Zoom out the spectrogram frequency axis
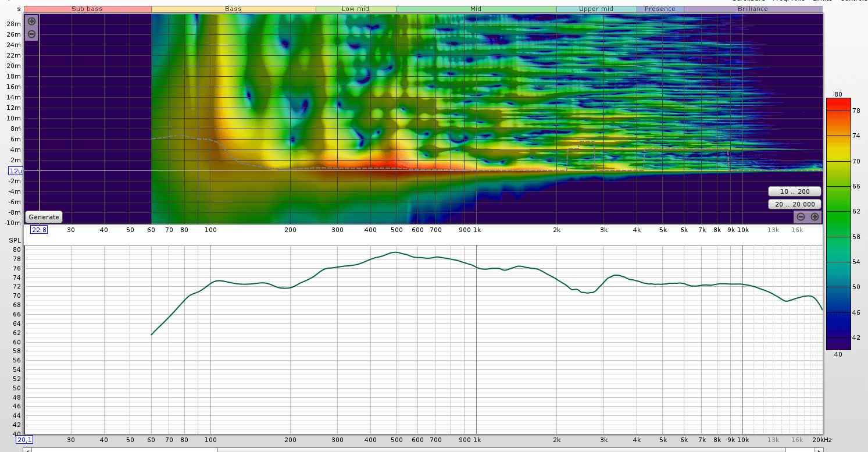 pos(801,217)
